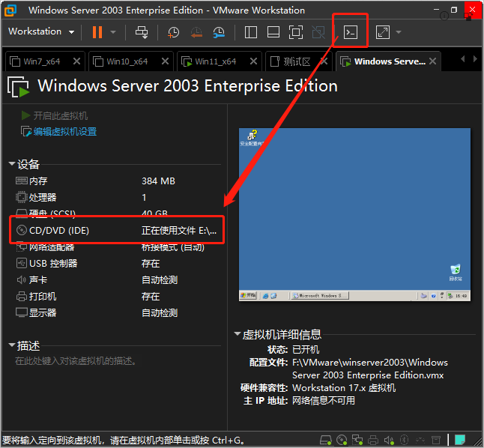Click the CD/DVD status bar icon

coord(342,440)
